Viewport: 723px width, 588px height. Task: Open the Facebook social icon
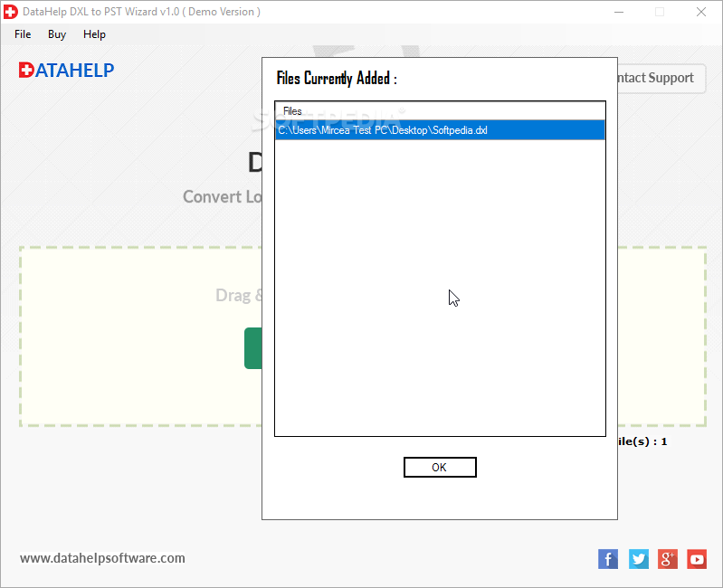point(608,559)
